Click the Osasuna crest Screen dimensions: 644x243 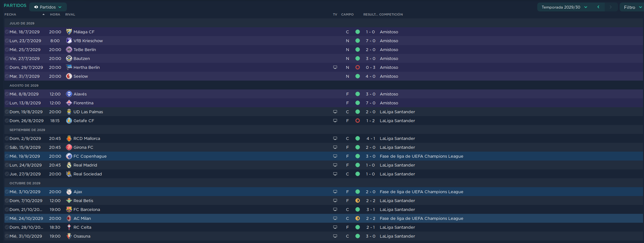(69, 236)
